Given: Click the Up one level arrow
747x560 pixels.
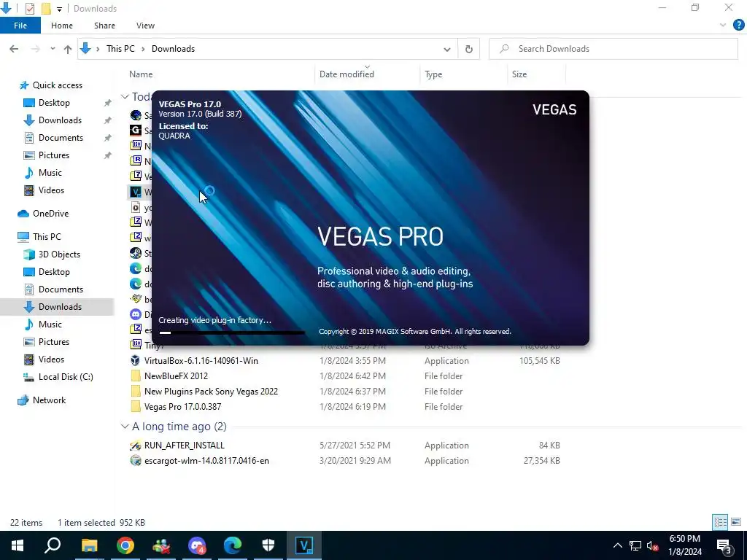Looking at the screenshot, I should pyautogui.click(x=68, y=49).
